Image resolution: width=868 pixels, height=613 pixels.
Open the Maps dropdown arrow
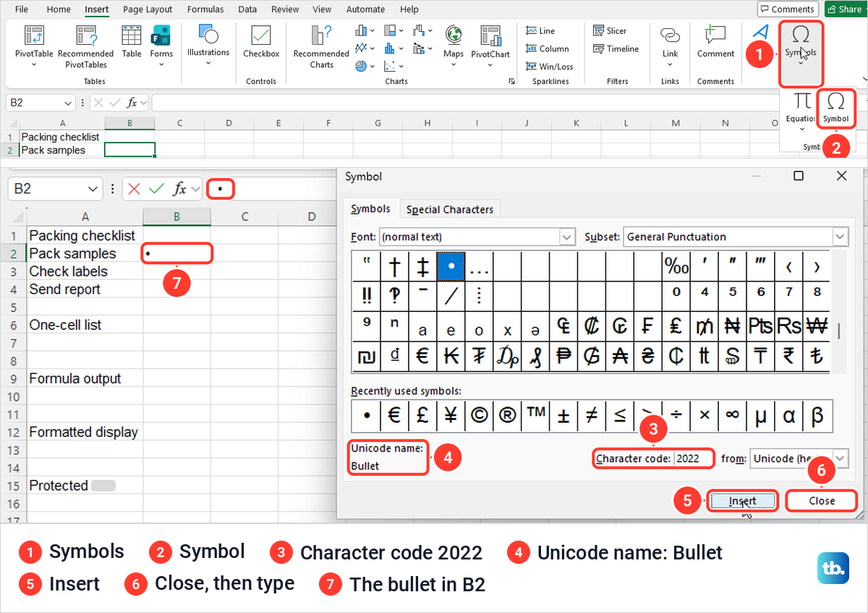click(454, 65)
